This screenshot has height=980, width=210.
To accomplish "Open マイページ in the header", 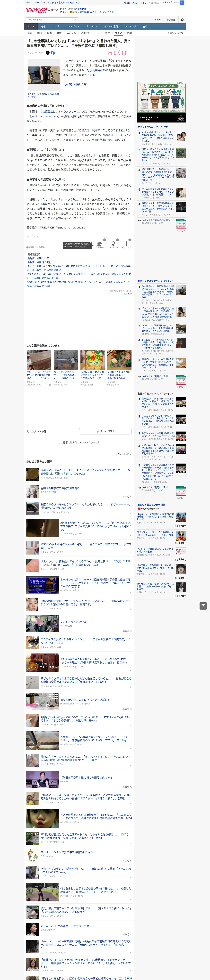I will 157,19.
